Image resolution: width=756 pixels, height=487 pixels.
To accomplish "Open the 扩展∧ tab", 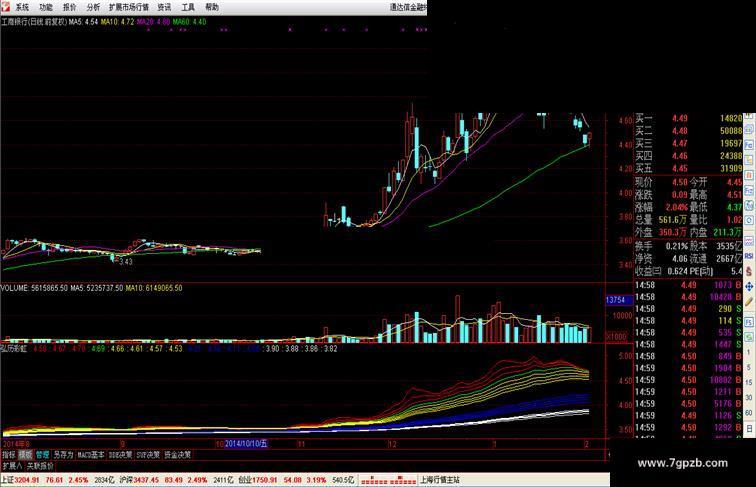I will [x=12, y=466].
